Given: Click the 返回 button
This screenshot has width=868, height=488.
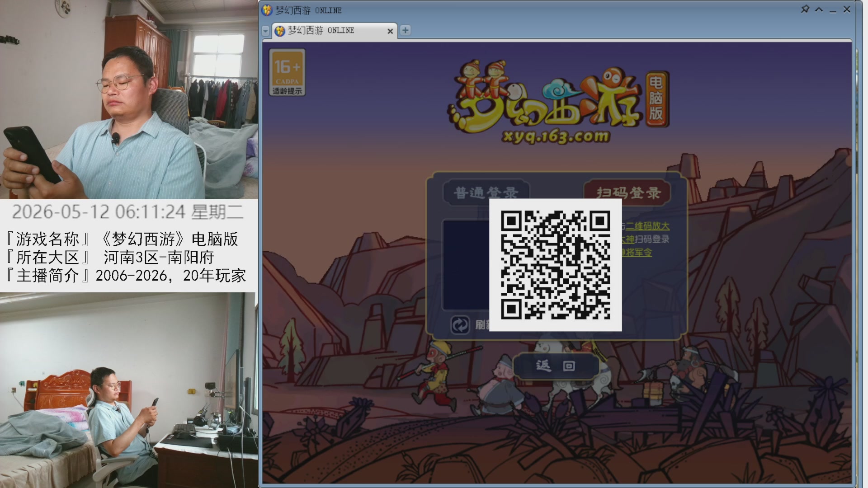Looking at the screenshot, I should point(556,366).
